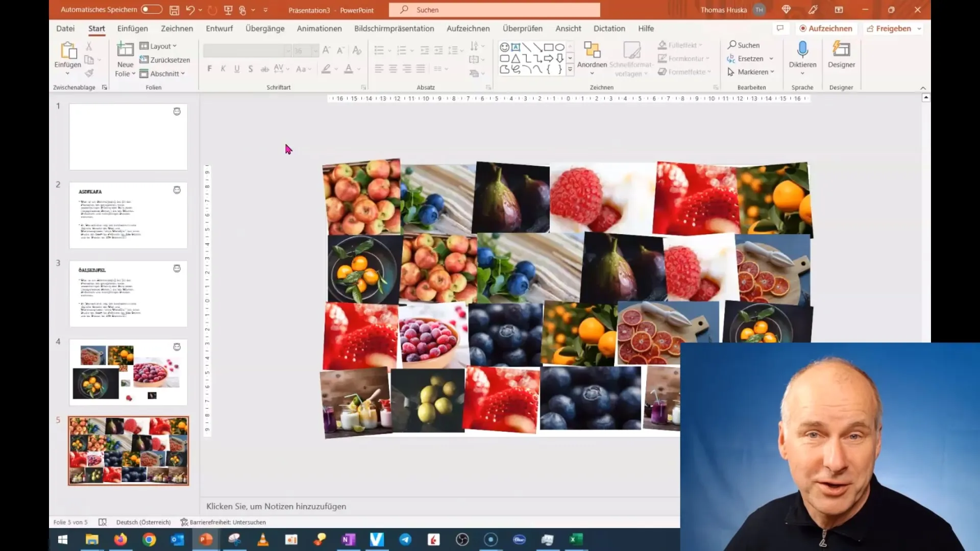The height and width of the screenshot is (551, 980).
Task: Click Zurücksetzen button
Action: tap(164, 60)
